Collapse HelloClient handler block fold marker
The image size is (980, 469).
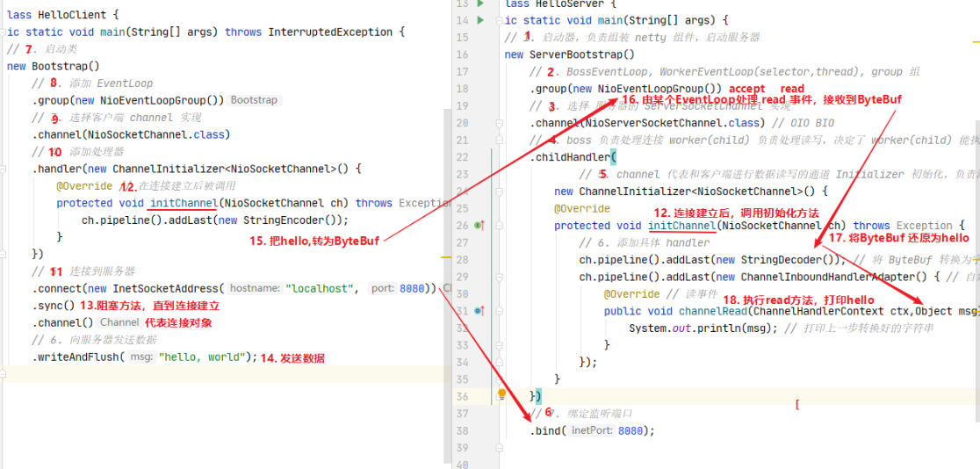click(x=3, y=169)
